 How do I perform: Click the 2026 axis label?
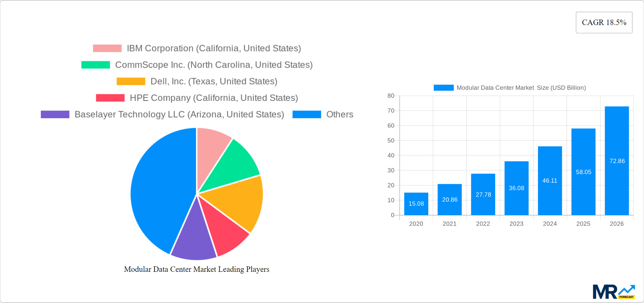pyautogui.click(x=617, y=223)
